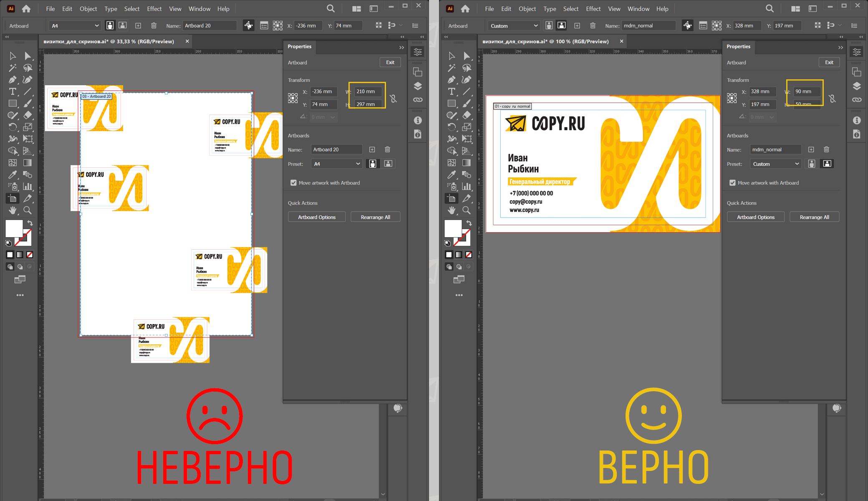868x501 pixels.
Task: Select the Gradient tool in left window
Action: (x=28, y=162)
